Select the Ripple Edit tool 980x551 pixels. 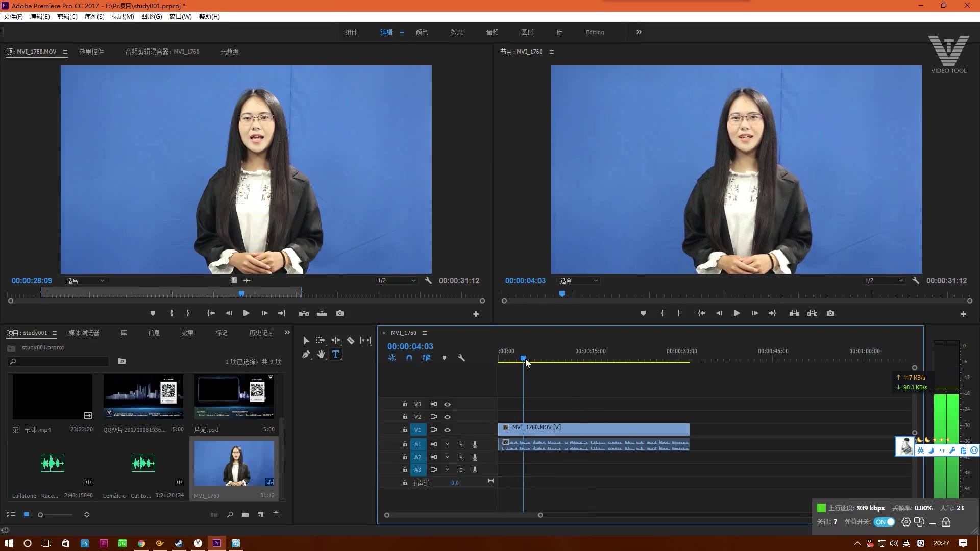[x=336, y=340]
